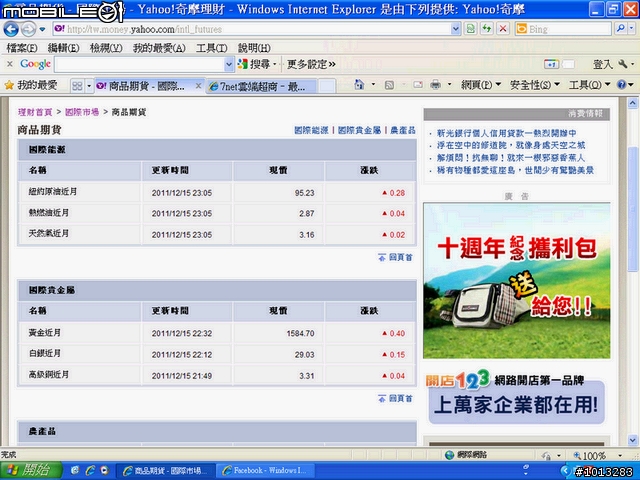The image size is (640, 480).
Task: Open the 說明(H) menu
Action: tap(254, 48)
